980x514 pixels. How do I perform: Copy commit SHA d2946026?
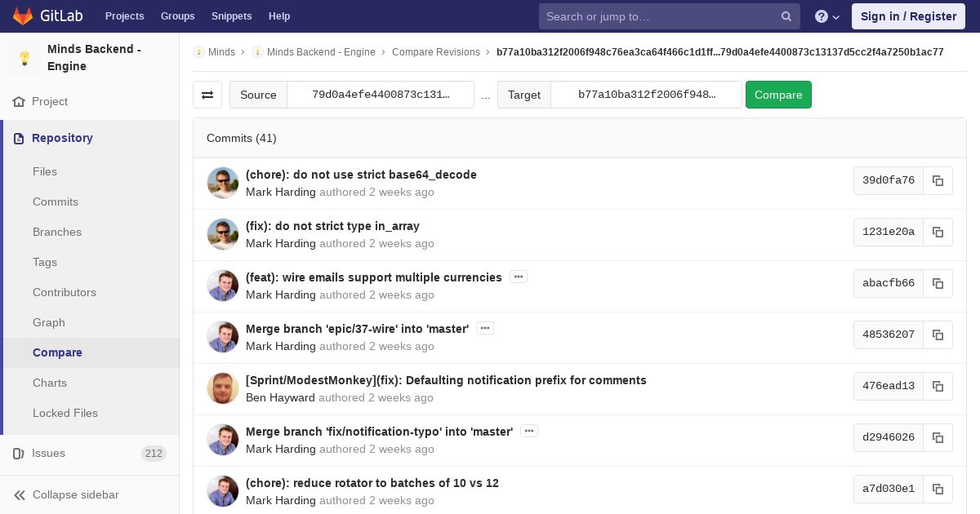tap(938, 437)
